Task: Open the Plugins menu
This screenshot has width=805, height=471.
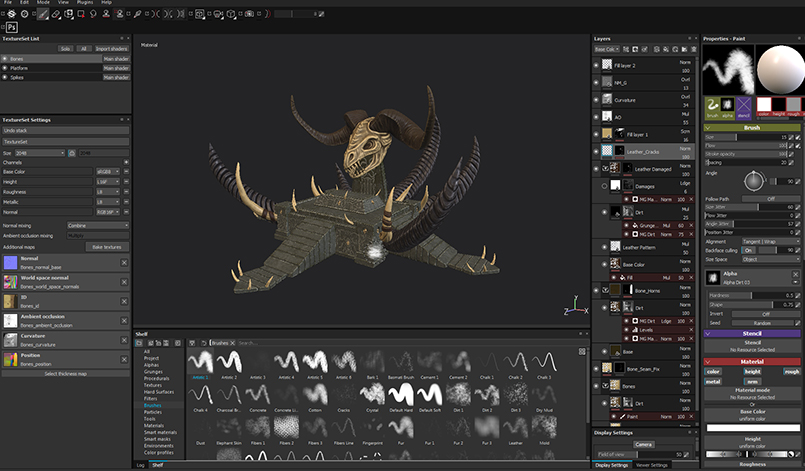Action: (85, 2)
